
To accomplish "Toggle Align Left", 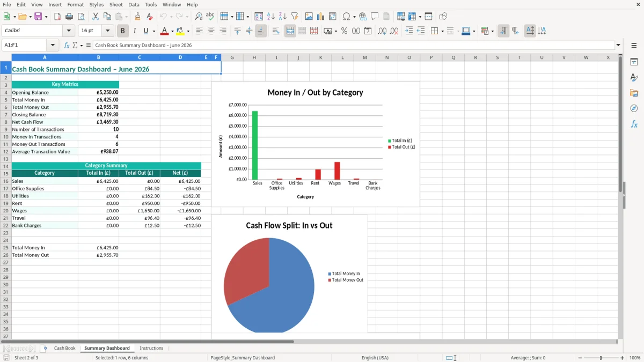I will [200, 31].
